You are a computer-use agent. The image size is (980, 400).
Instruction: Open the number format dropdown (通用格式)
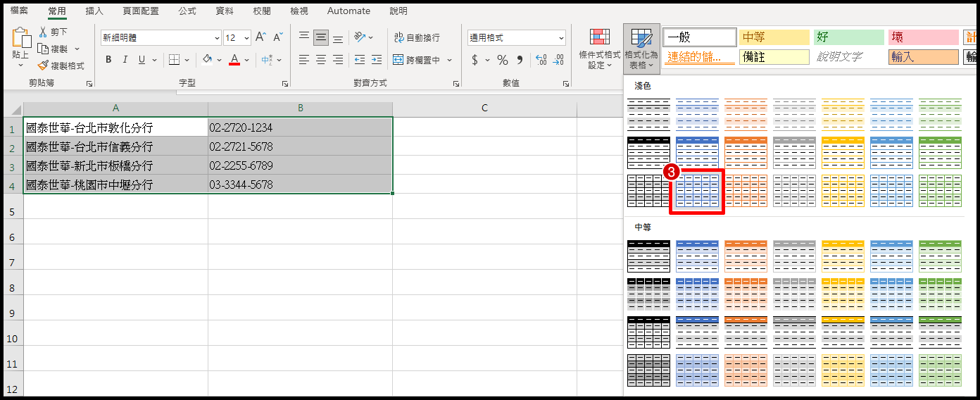coord(561,37)
